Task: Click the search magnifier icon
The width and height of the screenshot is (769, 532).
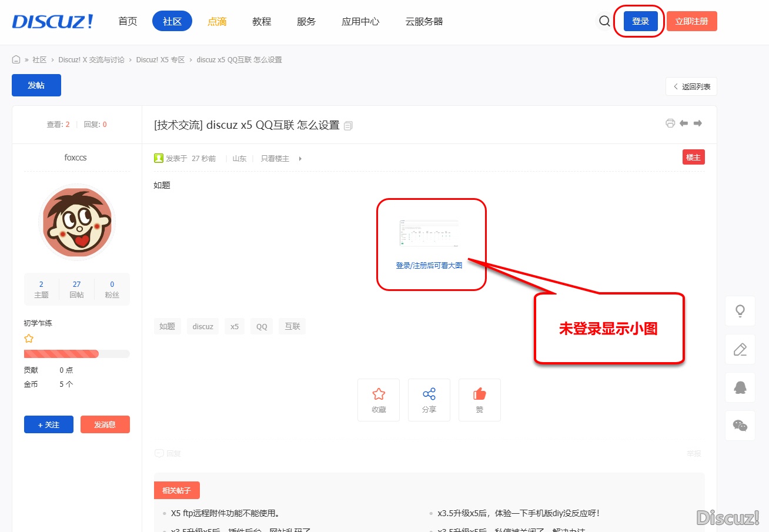Action: coord(604,22)
